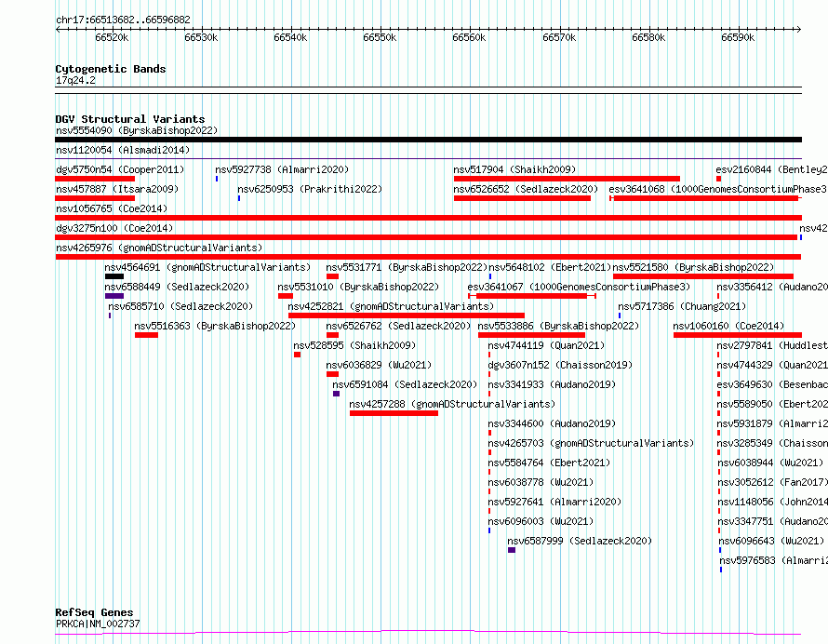Select esv3641067 (1000GenomesConsortiumPhase3) label

(579, 287)
